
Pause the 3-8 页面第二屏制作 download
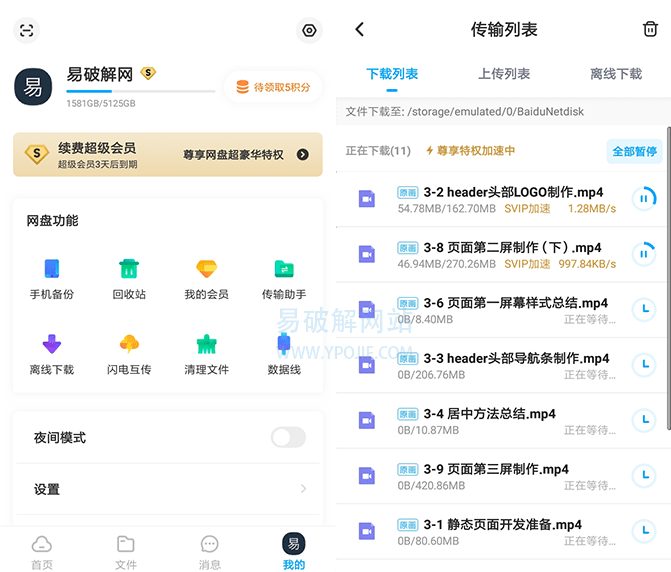pyautogui.click(x=644, y=254)
